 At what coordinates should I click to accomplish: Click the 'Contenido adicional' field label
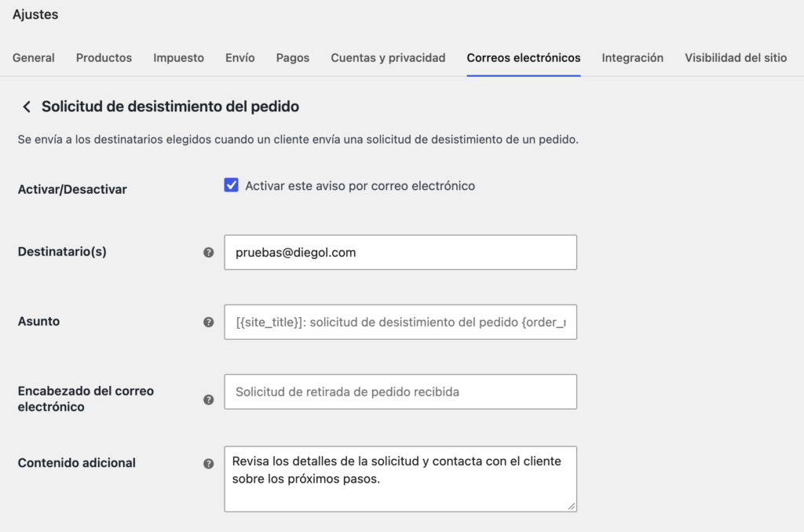coord(77,463)
